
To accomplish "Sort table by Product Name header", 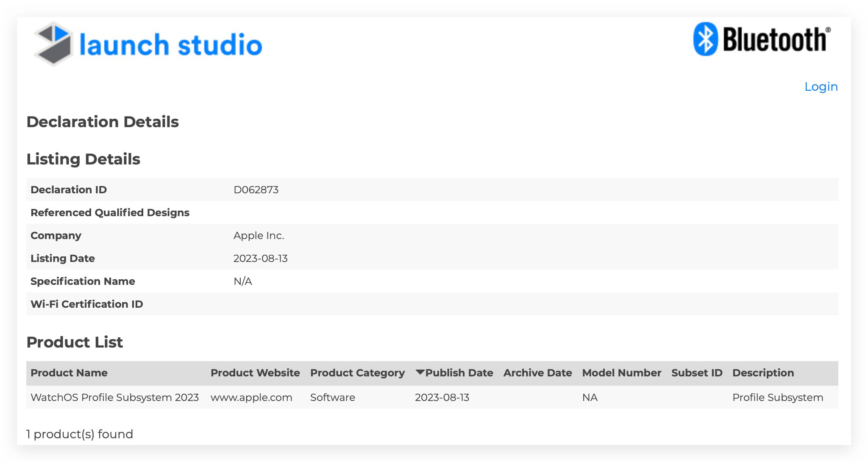I will (69, 373).
